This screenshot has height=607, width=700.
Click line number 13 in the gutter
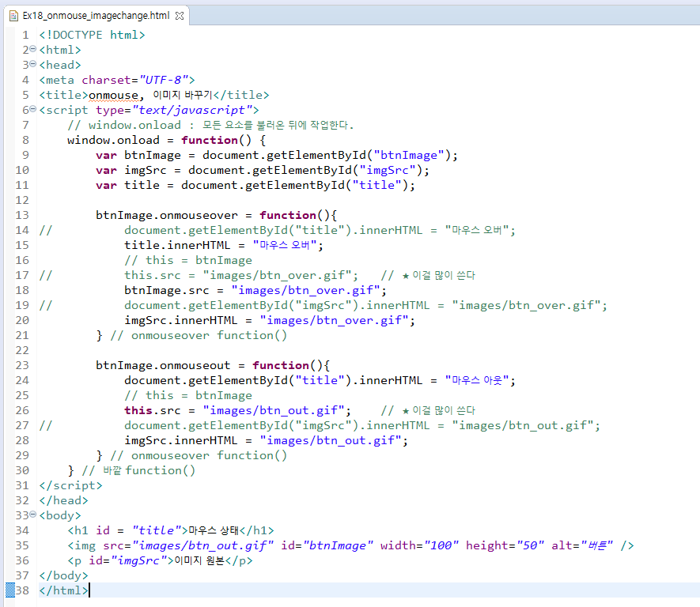[x=22, y=215]
